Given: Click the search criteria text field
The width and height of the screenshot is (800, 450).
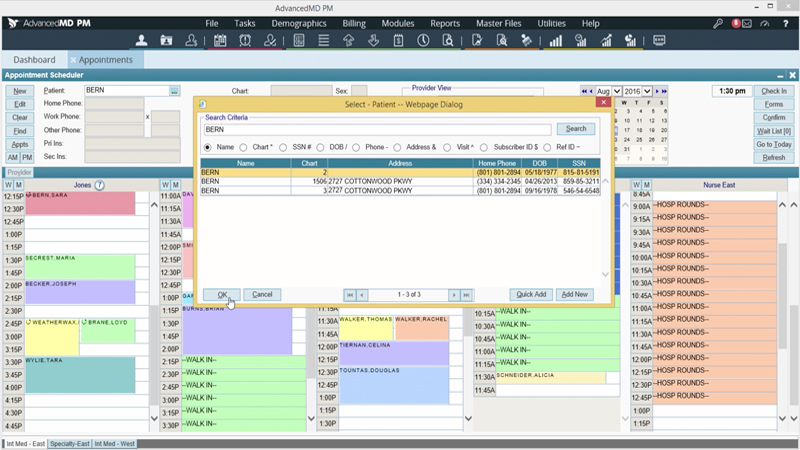Looking at the screenshot, I should point(377,129).
